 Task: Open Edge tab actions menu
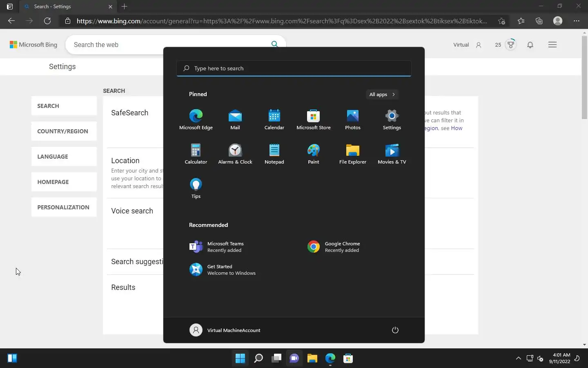[x=10, y=7]
